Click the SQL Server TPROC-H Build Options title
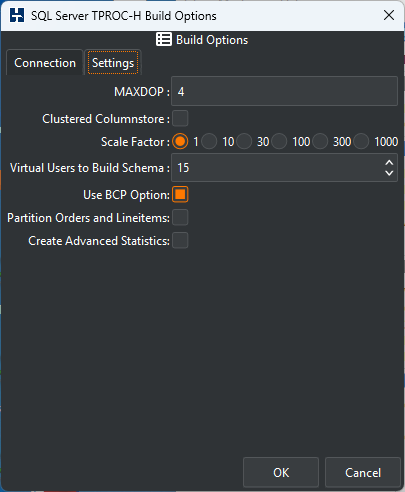This screenshot has height=492, width=405. click(x=124, y=16)
